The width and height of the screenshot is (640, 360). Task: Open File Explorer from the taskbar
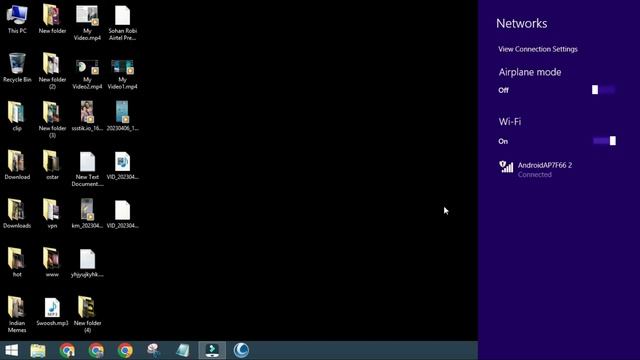[38, 350]
